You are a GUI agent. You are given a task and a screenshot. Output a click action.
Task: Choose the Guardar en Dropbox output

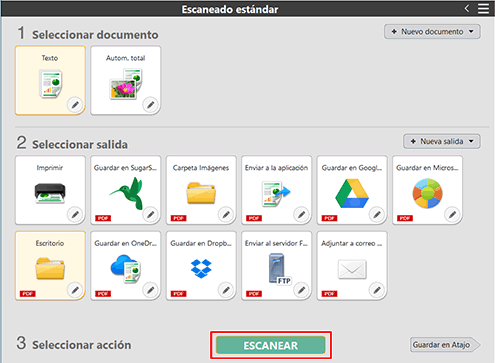(201, 266)
